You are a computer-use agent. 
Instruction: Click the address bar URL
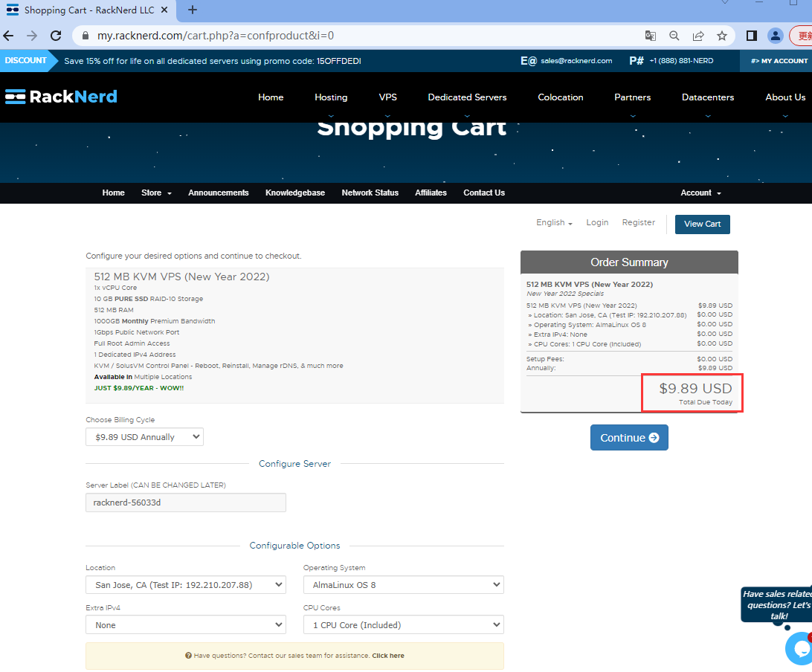tap(216, 36)
